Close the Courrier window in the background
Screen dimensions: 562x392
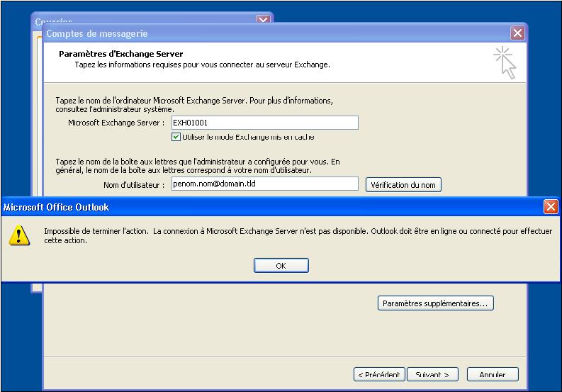pyautogui.click(x=263, y=19)
